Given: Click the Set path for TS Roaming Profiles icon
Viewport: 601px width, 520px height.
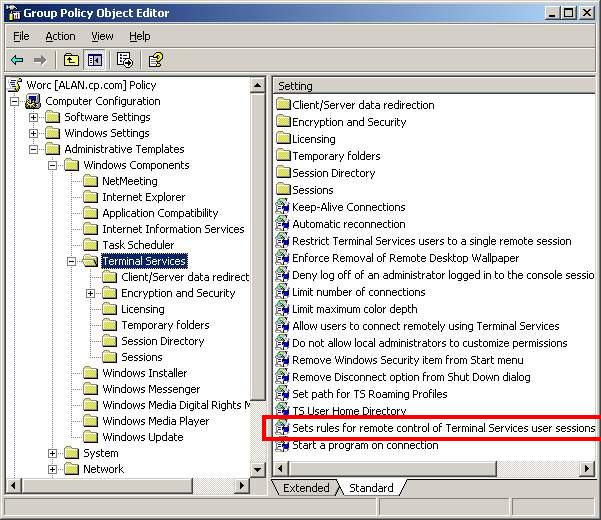Looking at the screenshot, I should (x=283, y=394).
